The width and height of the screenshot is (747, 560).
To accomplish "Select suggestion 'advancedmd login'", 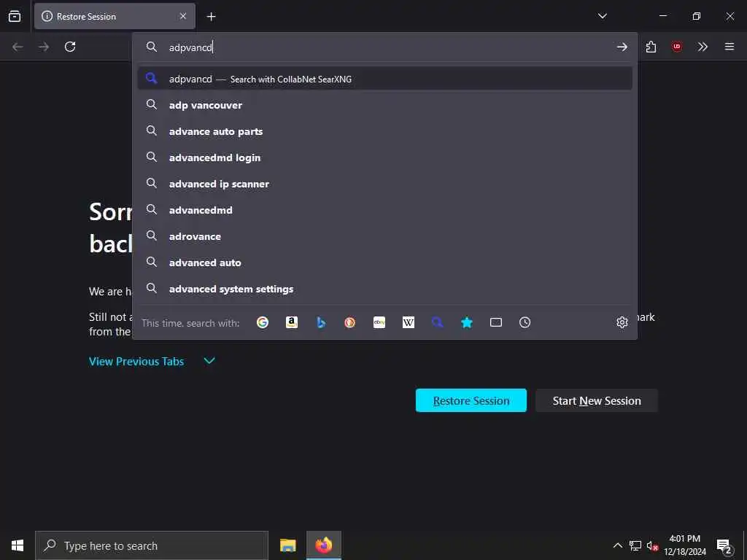I will point(385,157).
